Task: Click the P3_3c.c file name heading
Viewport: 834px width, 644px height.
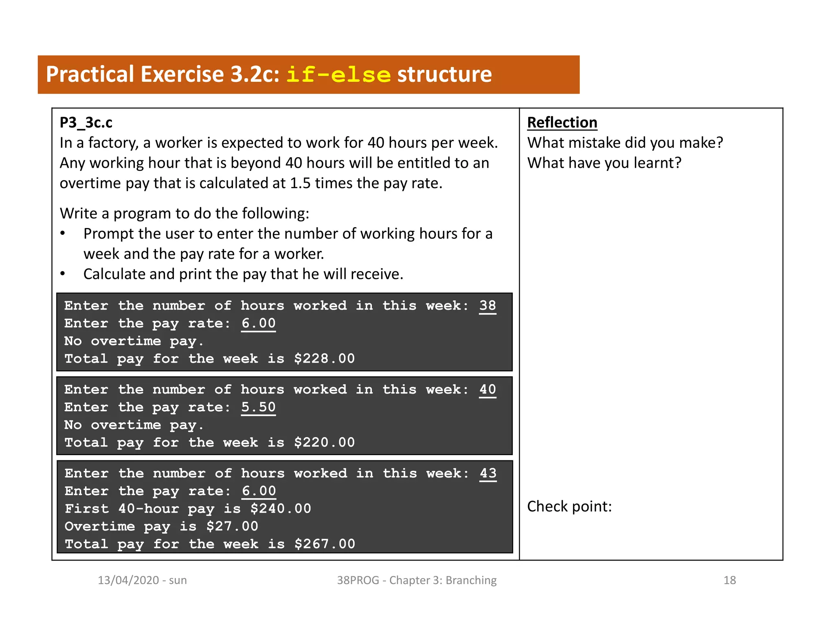Action: coord(86,123)
